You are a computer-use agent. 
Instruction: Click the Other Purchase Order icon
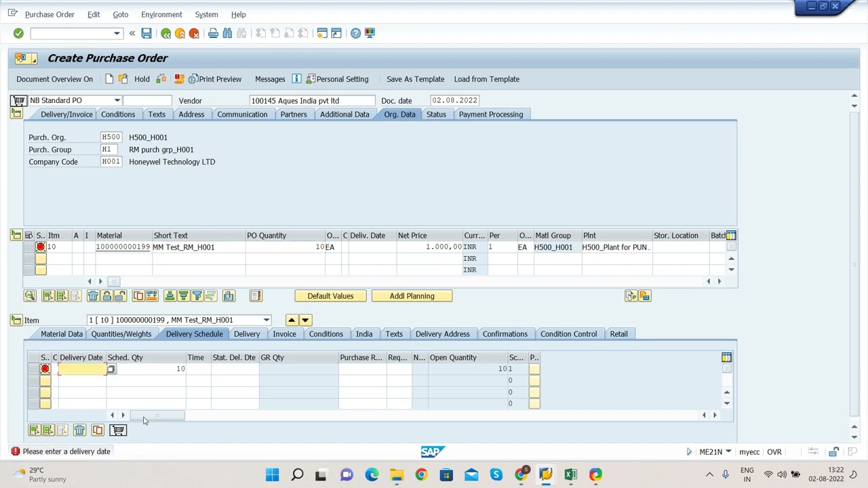coord(123,79)
